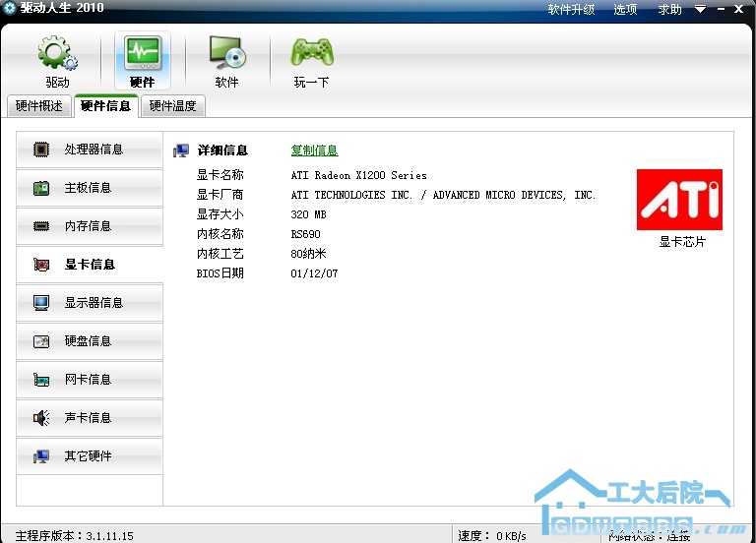Click the 复制信息 copy link

(314, 151)
